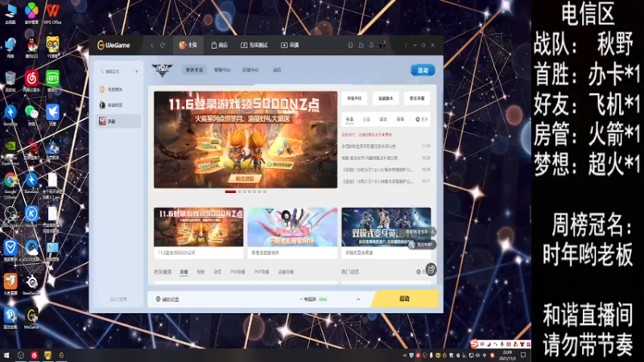Refresh the WeGame page
Viewport: 644px width, 362px height.
pyautogui.click(x=163, y=45)
